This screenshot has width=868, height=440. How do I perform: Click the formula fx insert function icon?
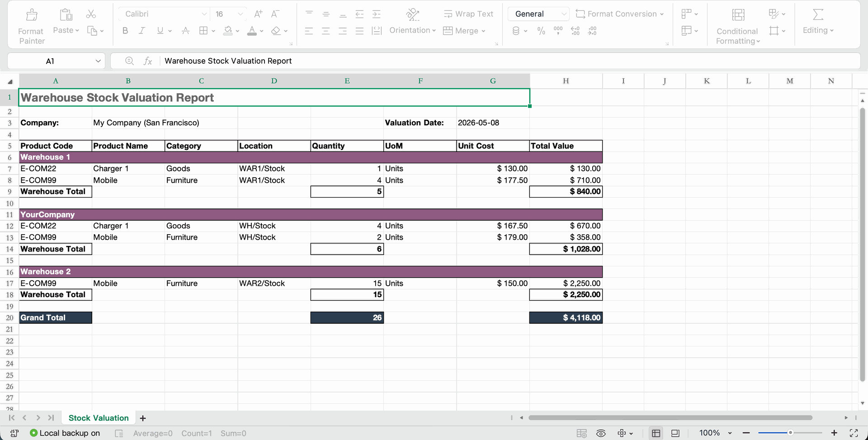click(148, 61)
